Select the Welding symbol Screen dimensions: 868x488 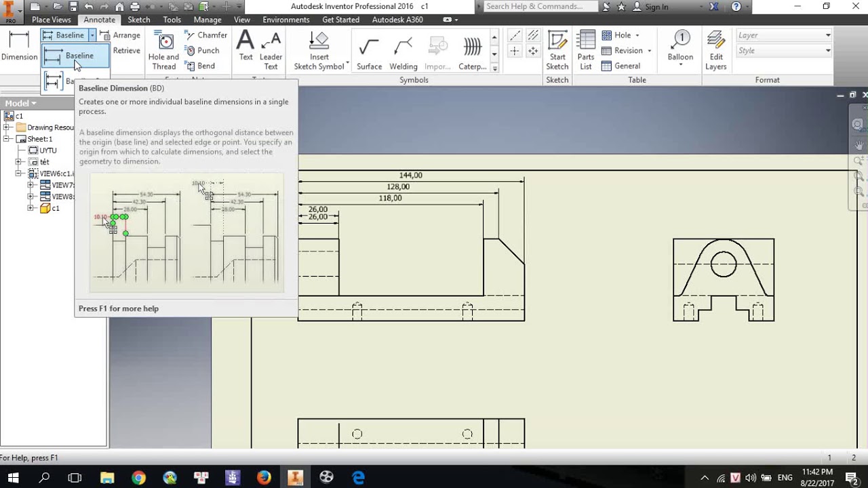(403, 53)
